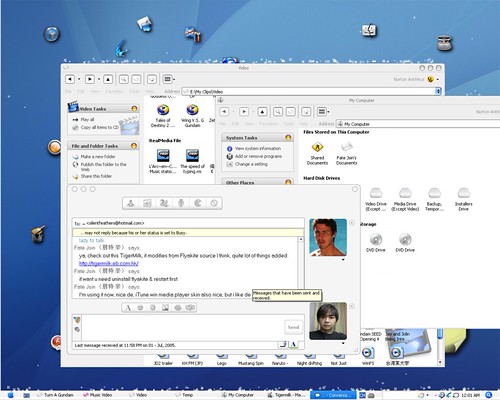Click the back arrow in My Computer window

pyautogui.click(x=224, y=112)
